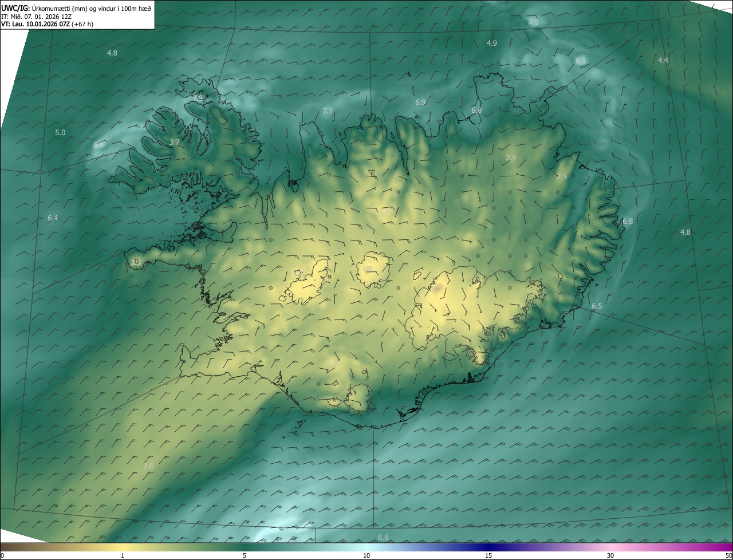Screen dimensions: 733x560
Task: Select the 8.1 precipitable water value
Action: [581, 61]
